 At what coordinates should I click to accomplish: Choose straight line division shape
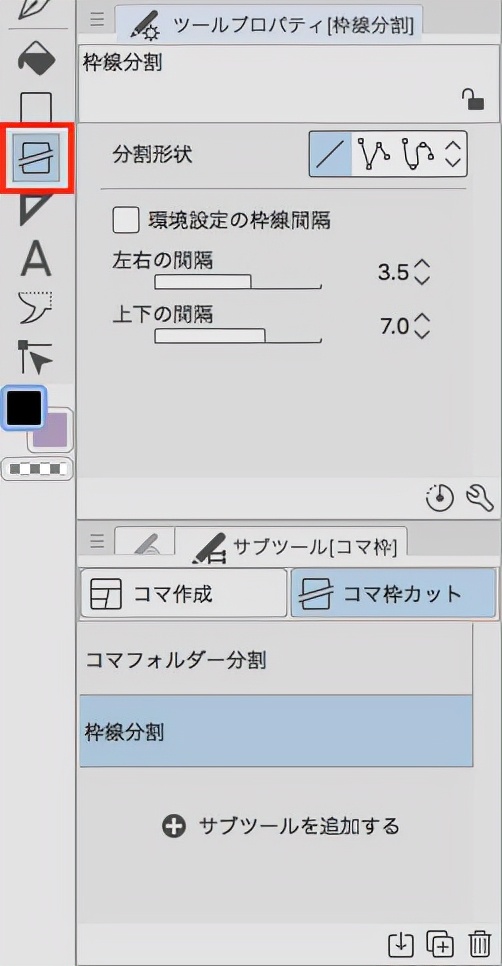(x=330, y=153)
